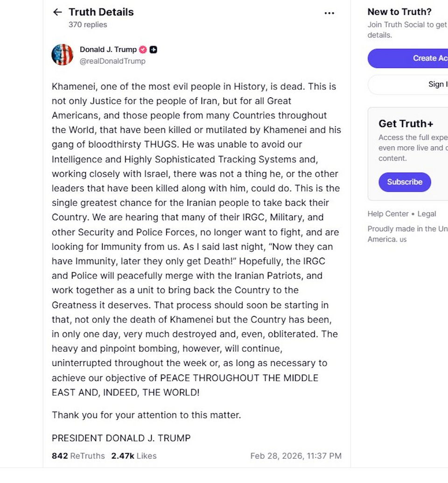This screenshot has height=483, width=448.
Task: Click the back arrow icon
Action: [x=57, y=12]
